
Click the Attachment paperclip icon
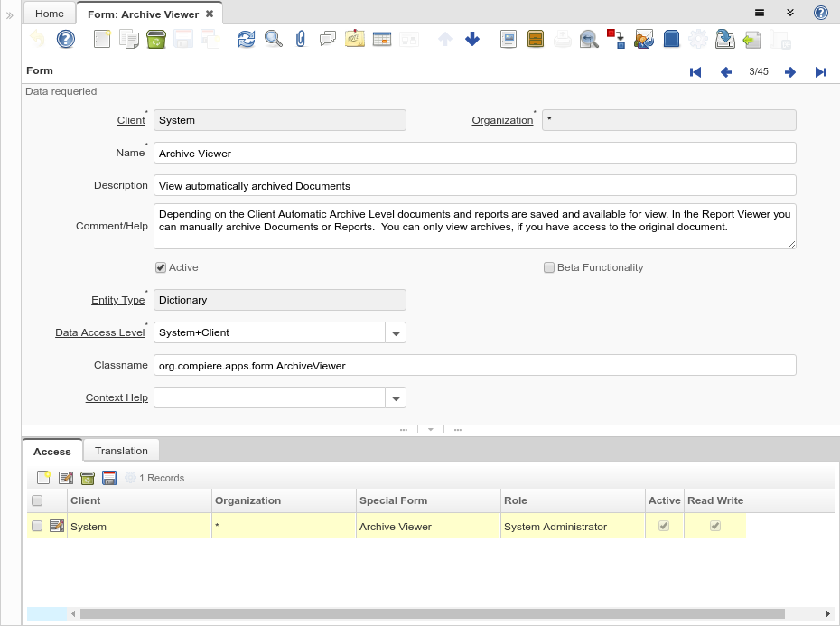tap(301, 39)
